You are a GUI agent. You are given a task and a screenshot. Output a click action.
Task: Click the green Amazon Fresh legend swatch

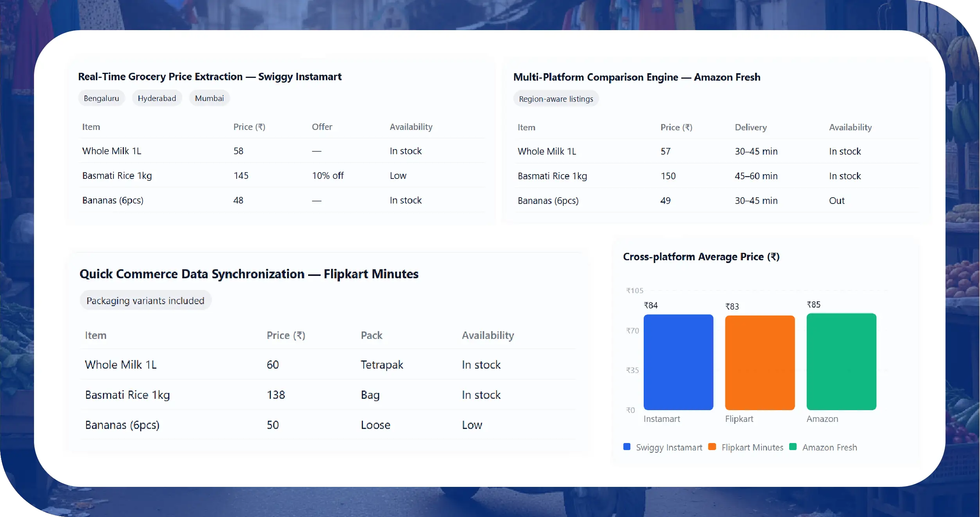(793, 447)
